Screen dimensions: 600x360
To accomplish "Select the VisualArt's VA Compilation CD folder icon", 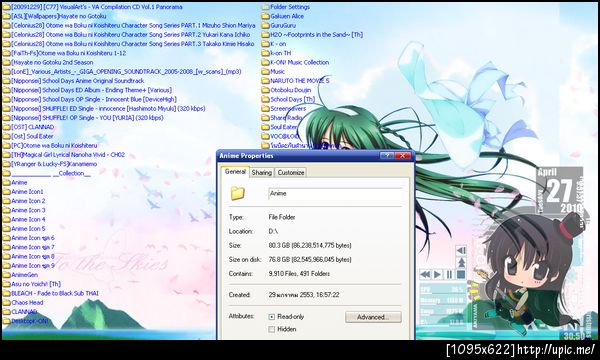I will point(7,7).
